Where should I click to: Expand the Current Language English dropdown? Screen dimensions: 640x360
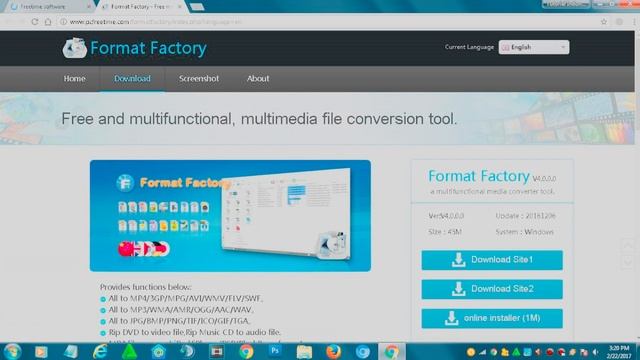point(534,47)
